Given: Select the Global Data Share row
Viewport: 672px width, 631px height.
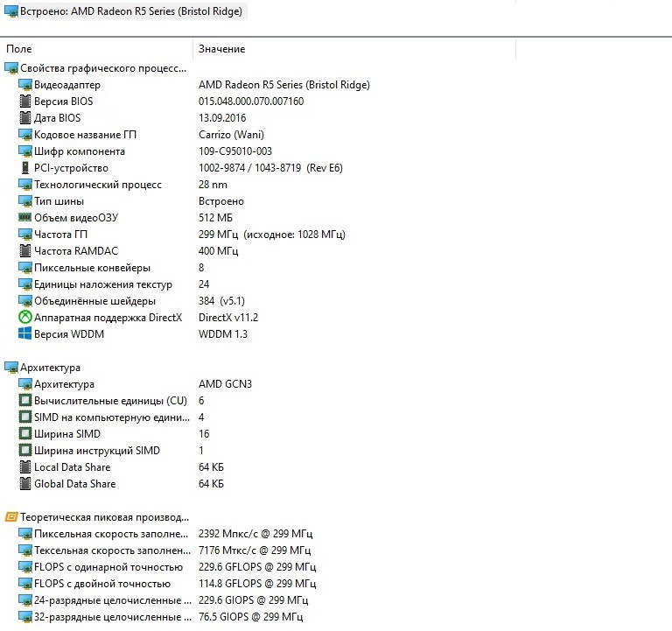Looking at the screenshot, I should 74,484.
